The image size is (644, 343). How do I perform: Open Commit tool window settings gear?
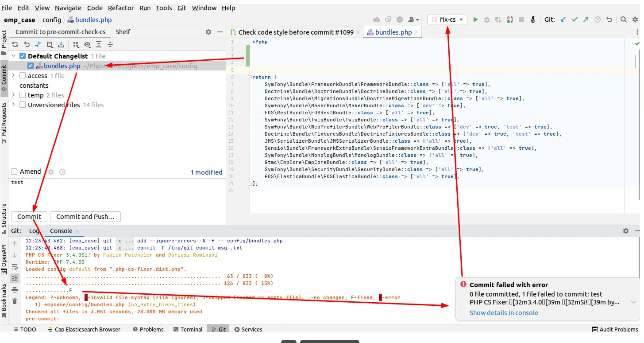[x=208, y=32]
